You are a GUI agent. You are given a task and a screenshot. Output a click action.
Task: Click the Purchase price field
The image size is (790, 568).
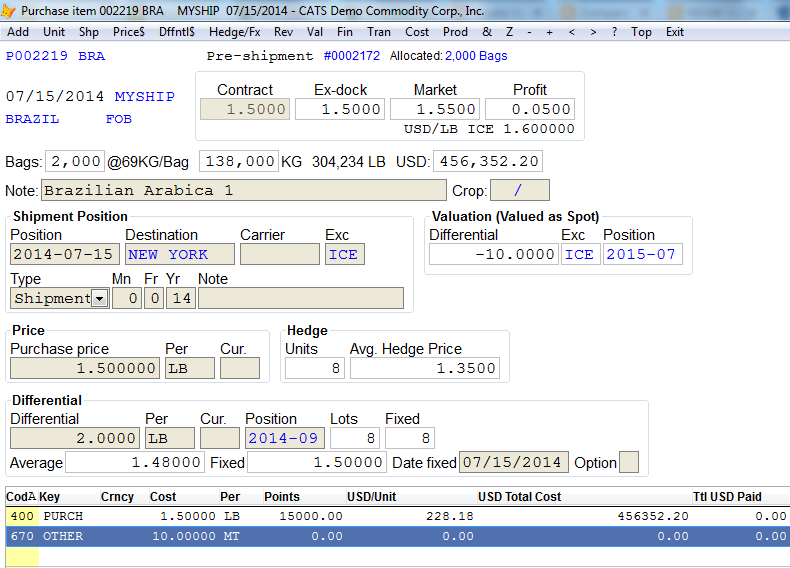tap(85, 368)
